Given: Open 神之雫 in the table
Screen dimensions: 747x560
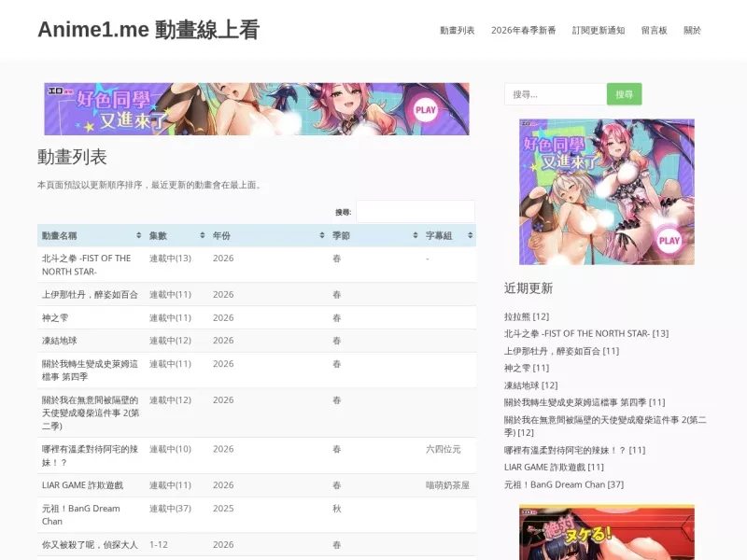Looking at the screenshot, I should 55,317.
